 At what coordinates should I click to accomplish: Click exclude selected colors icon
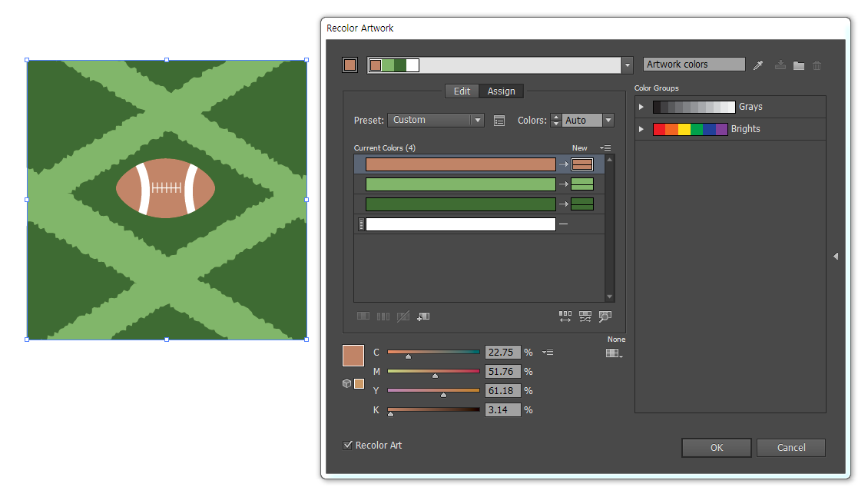pyautogui.click(x=403, y=316)
